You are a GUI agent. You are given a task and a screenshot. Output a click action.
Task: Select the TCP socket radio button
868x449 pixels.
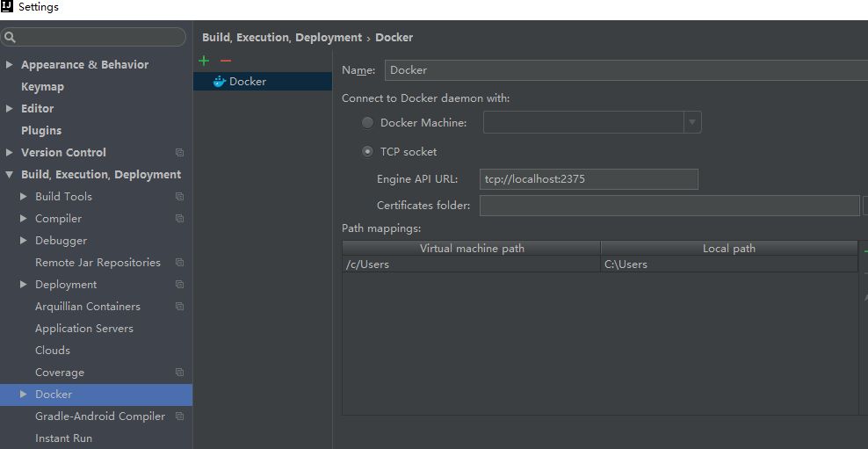[367, 152]
